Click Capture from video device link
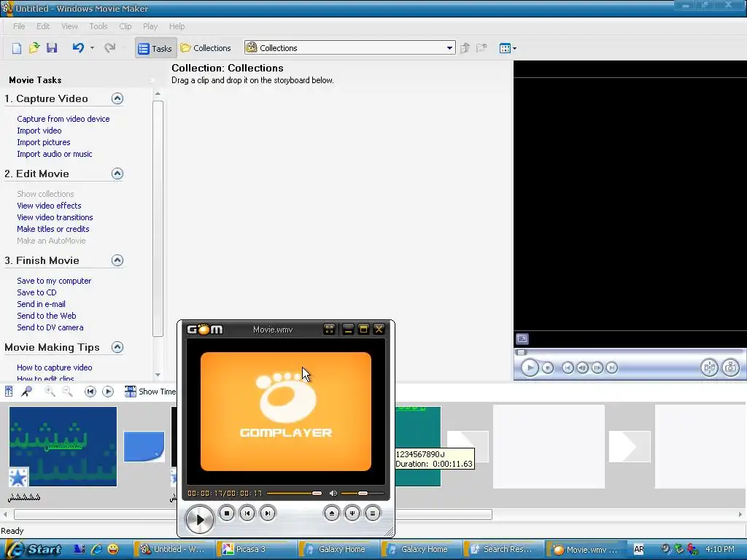 point(63,119)
